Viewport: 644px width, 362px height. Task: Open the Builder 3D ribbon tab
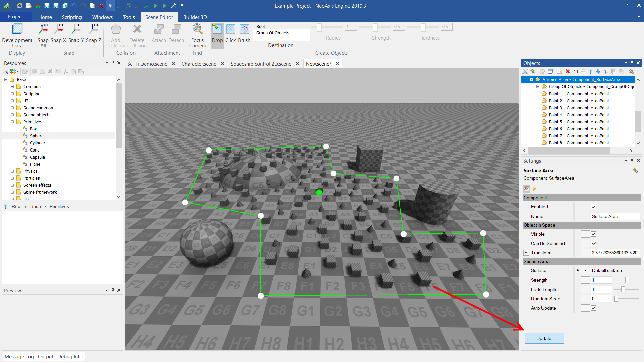click(195, 17)
